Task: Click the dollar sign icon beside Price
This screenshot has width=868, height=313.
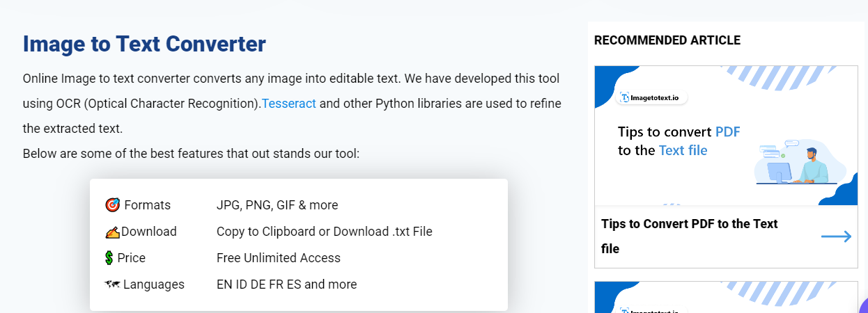Action: tap(109, 258)
